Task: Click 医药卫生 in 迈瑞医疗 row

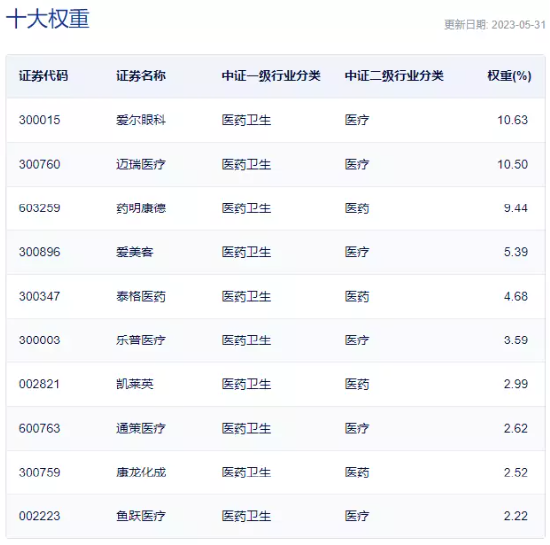Action: click(246, 164)
